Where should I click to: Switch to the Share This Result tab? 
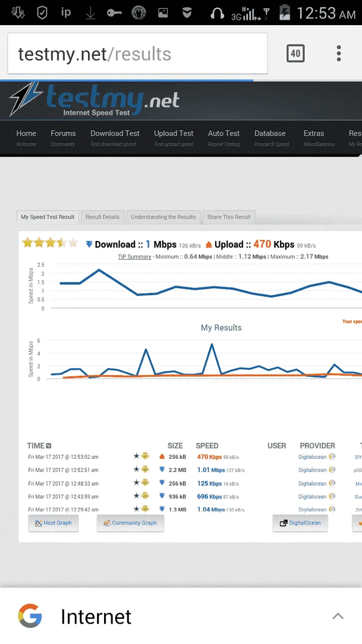tap(229, 217)
